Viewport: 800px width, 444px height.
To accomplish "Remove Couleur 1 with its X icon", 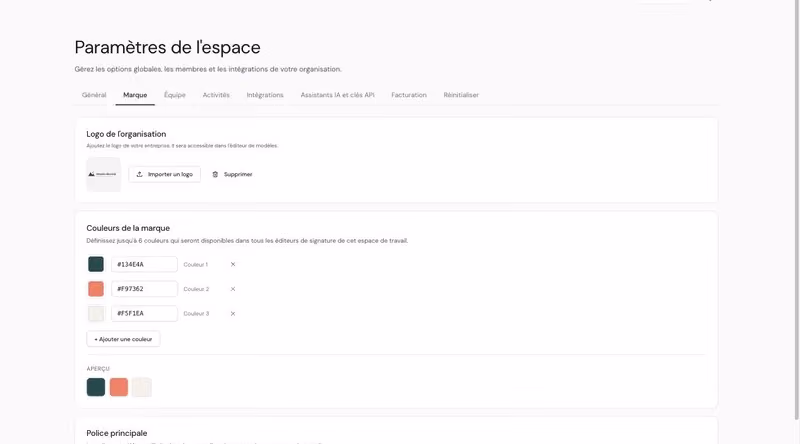I will [x=233, y=264].
